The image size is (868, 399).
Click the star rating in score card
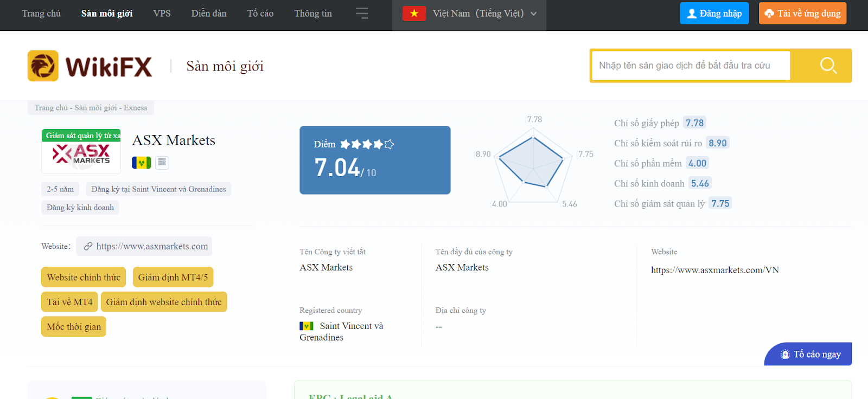[367, 144]
